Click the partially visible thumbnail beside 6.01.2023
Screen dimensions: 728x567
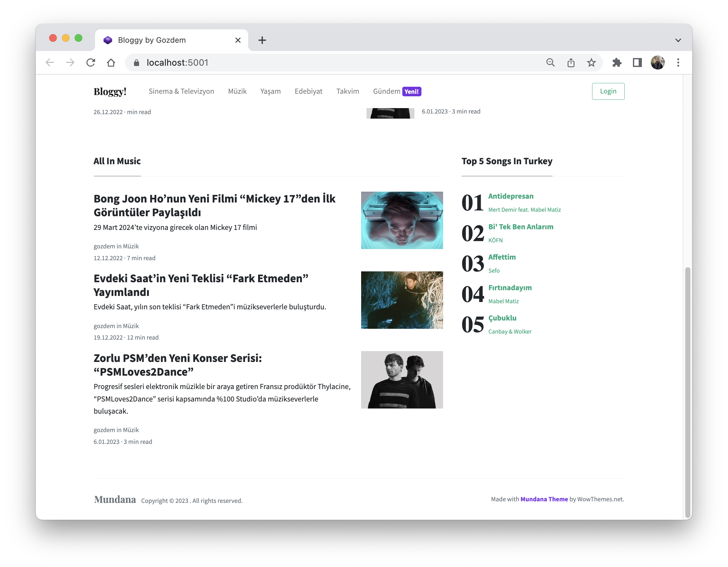(x=390, y=113)
